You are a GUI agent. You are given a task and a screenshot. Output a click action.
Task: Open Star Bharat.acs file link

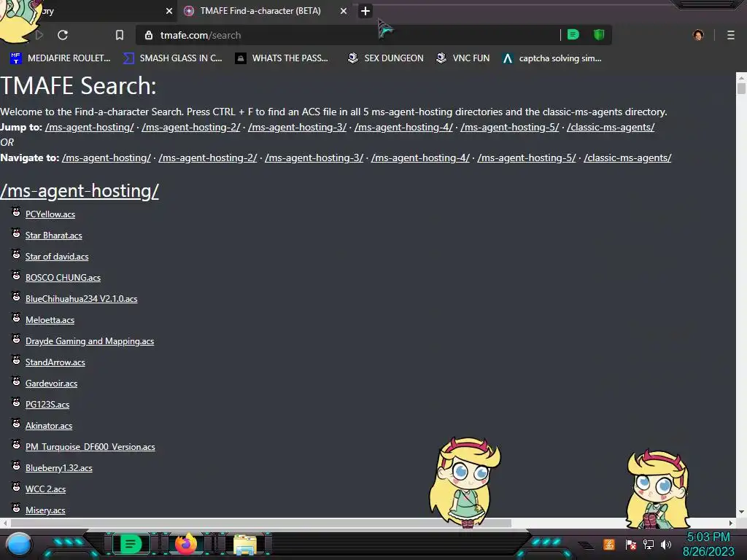click(x=53, y=236)
